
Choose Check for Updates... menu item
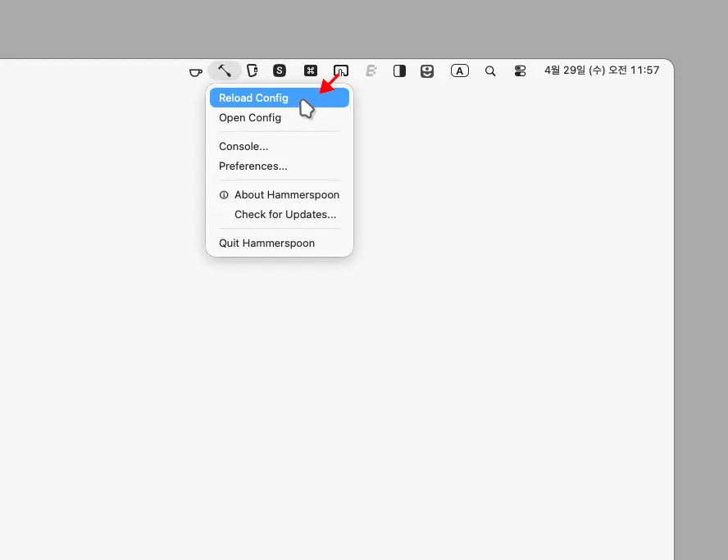tap(280, 215)
